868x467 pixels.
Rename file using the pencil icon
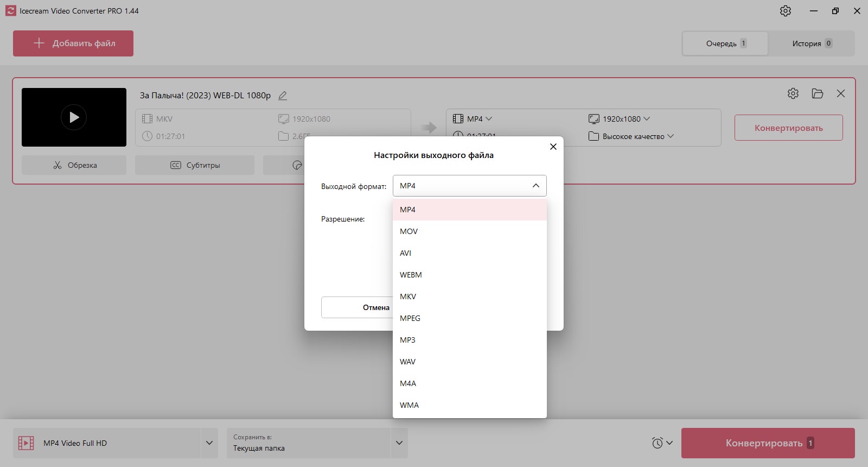click(x=283, y=96)
